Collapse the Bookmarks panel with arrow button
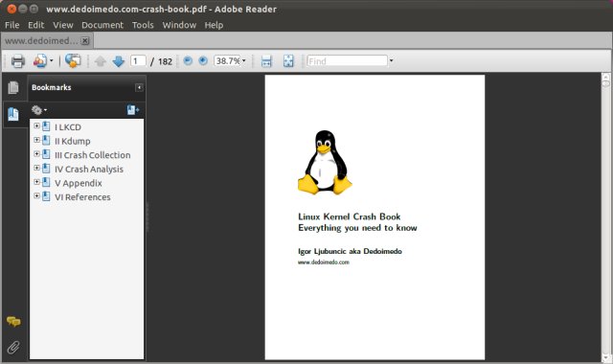The image size is (613, 364). point(139,87)
